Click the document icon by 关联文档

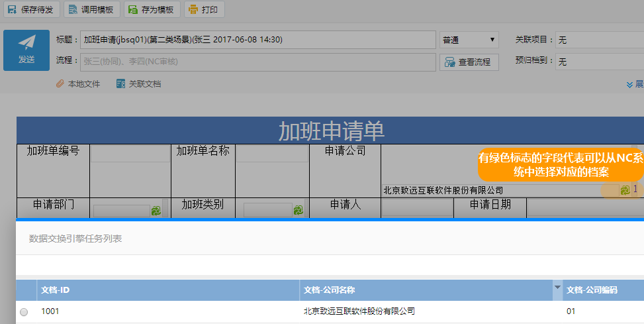pos(120,84)
